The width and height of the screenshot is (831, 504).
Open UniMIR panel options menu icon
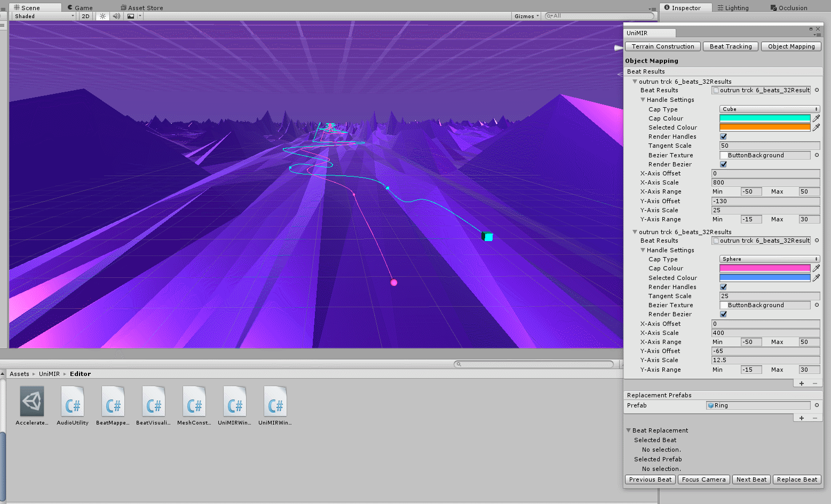click(817, 35)
